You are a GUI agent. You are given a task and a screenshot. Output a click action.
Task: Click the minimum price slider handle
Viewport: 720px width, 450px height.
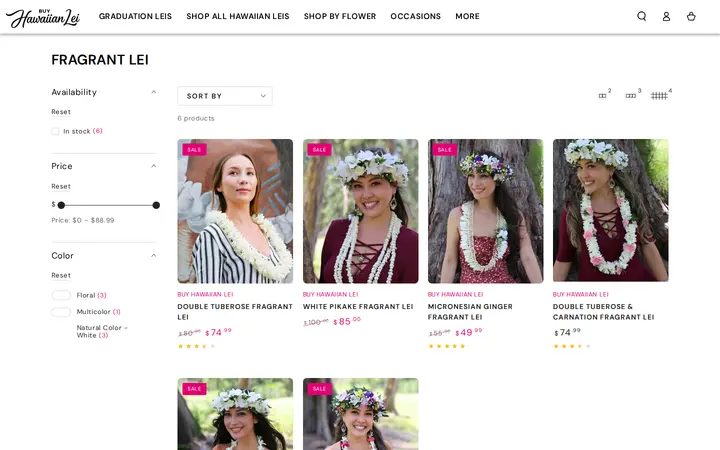tap(61, 205)
